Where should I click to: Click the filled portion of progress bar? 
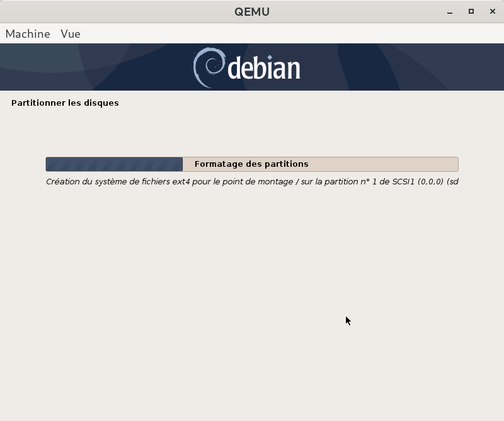pos(113,164)
